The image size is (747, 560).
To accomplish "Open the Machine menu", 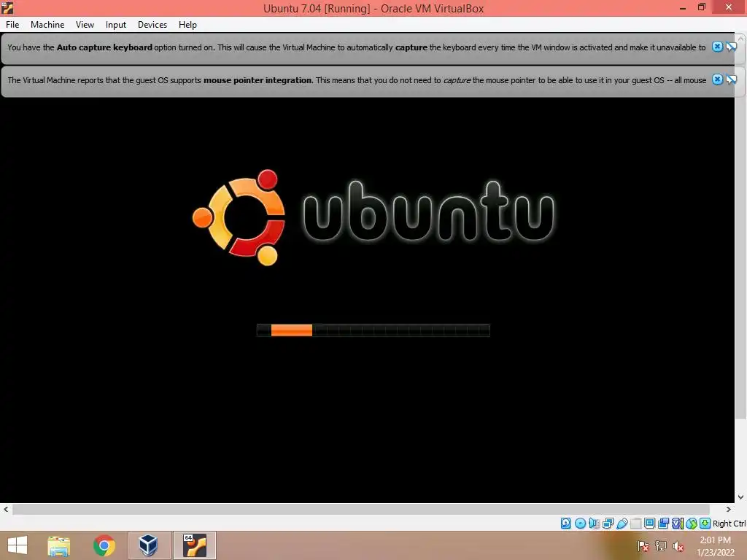I will coord(47,25).
